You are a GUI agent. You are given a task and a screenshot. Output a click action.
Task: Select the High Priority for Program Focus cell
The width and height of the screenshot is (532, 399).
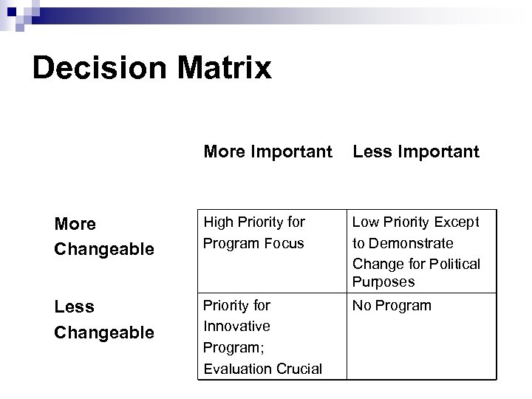[x=254, y=232]
